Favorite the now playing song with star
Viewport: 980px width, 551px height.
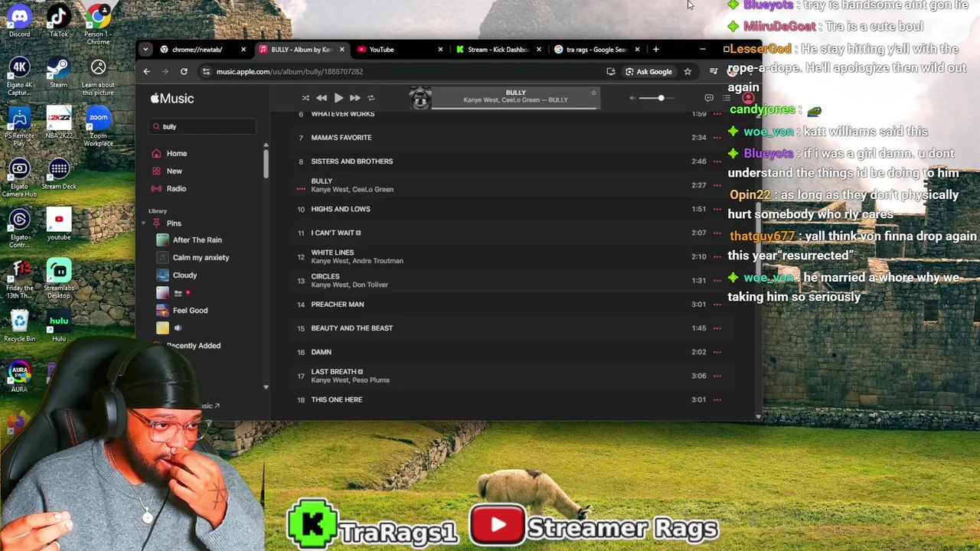pyautogui.click(x=593, y=93)
